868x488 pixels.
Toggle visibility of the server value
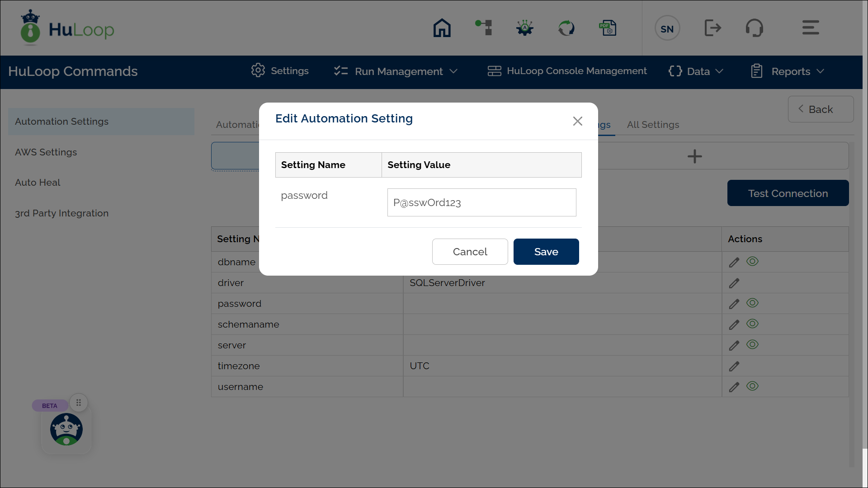tap(752, 345)
